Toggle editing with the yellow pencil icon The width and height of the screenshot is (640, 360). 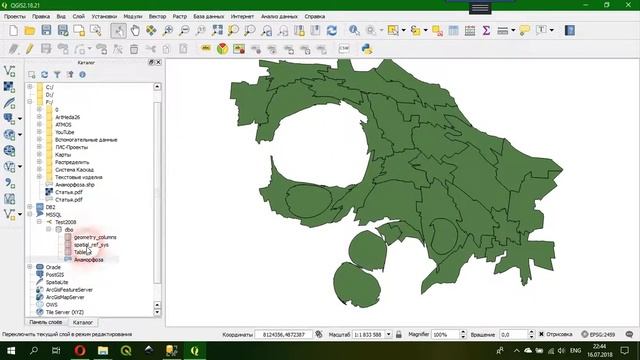pos(29,49)
